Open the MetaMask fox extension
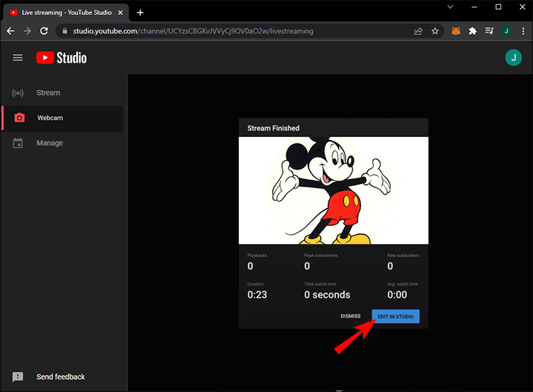Image resolution: width=533 pixels, height=392 pixels. [456, 31]
